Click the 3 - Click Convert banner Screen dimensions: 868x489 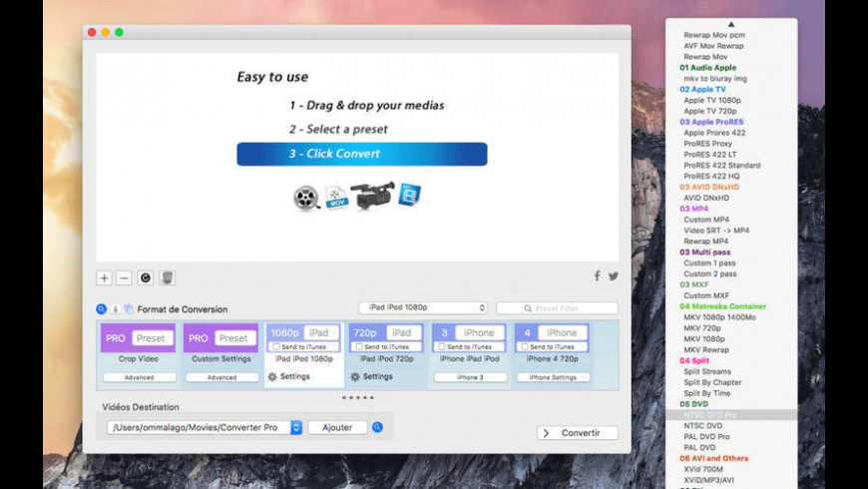click(362, 154)
